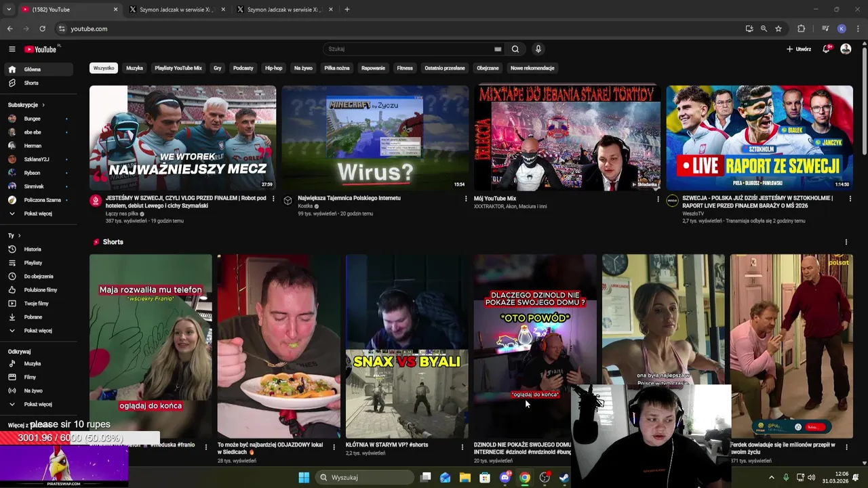Open NAJWAŻNIEJSZY MECZ video thumbnail
Image resolution: width=868 pixels, height=488 pixels.
[182, 138]
